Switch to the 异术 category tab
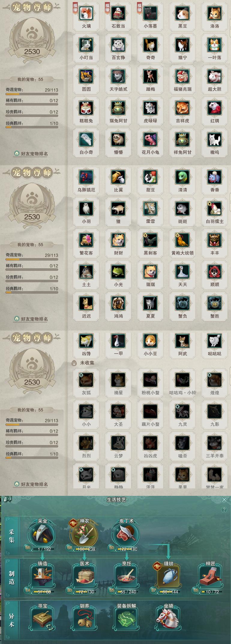Screen dimensions: 231x644 (12, 620)
